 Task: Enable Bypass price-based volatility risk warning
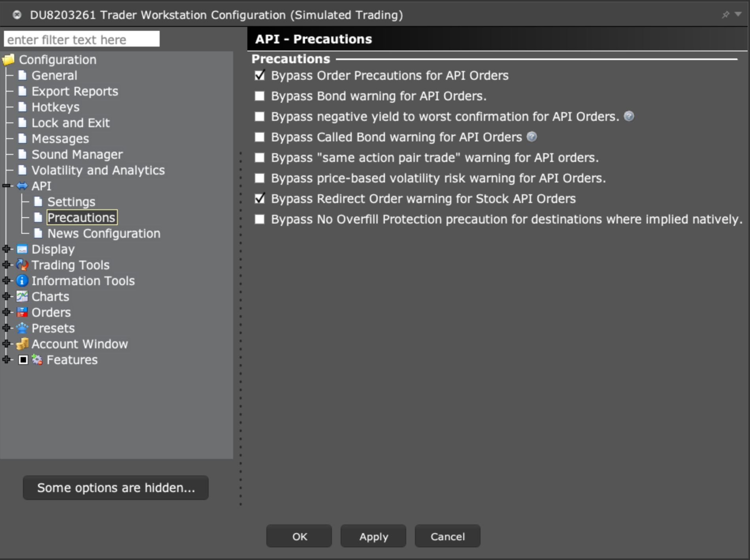[260, 178]
